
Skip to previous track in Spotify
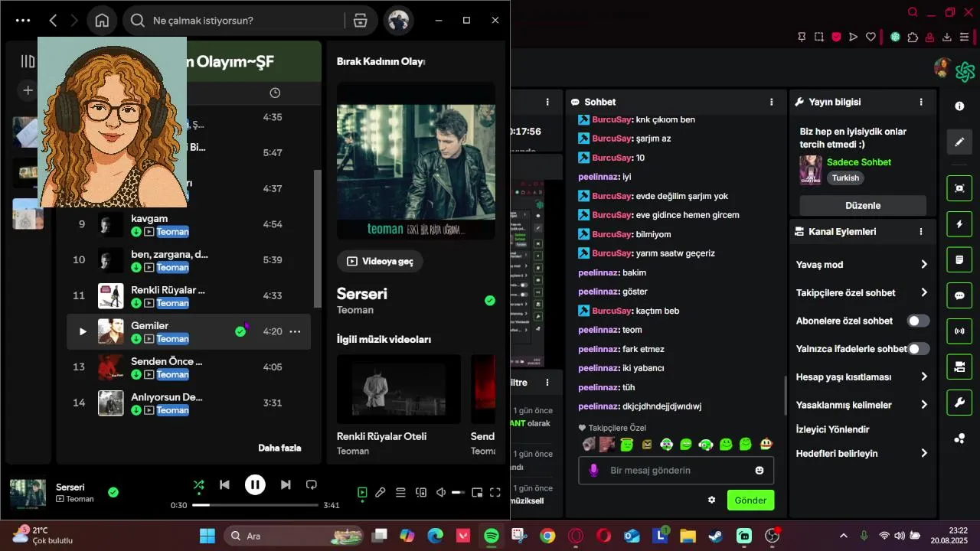pyautogui.click(x=224, y=484)
